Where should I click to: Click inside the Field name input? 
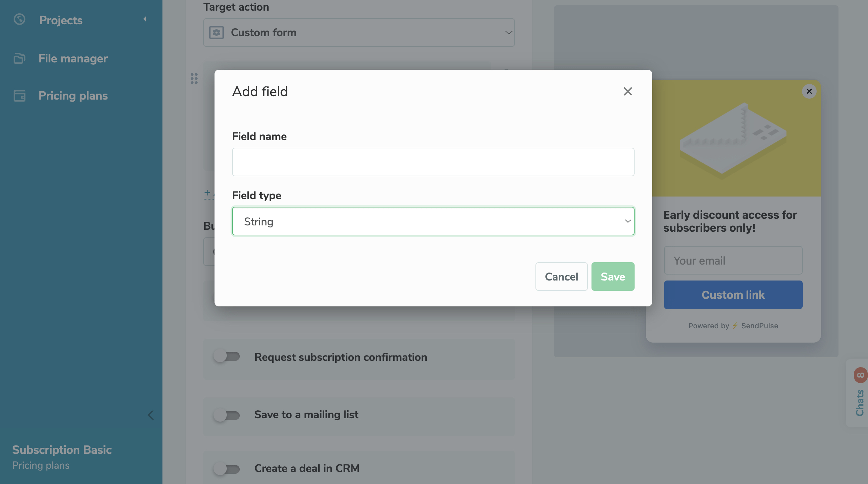pos(433,162)
